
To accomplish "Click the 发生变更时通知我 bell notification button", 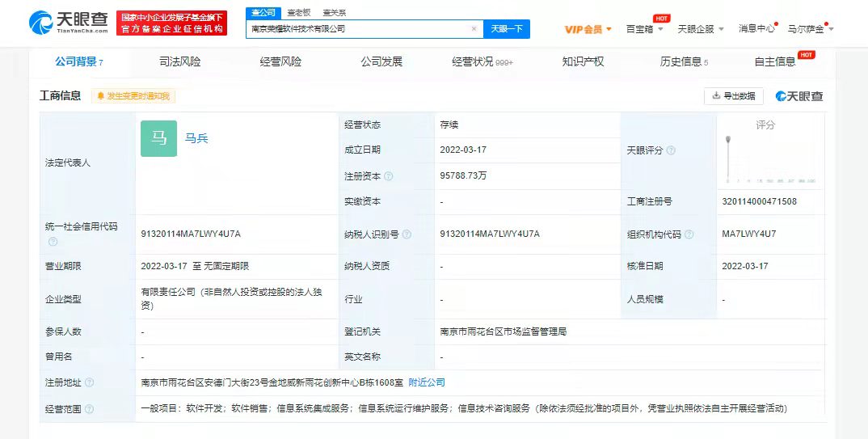I will [133, 96].
